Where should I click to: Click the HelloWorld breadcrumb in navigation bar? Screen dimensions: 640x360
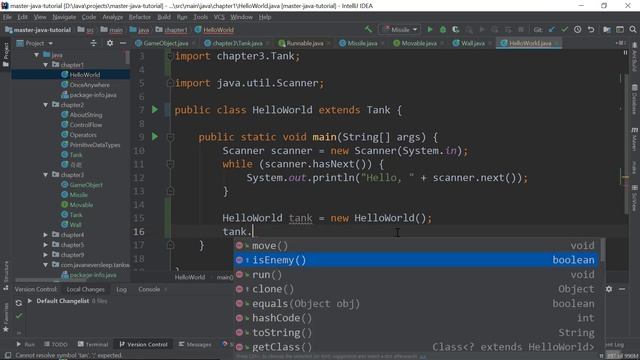(x=214, y=29)
